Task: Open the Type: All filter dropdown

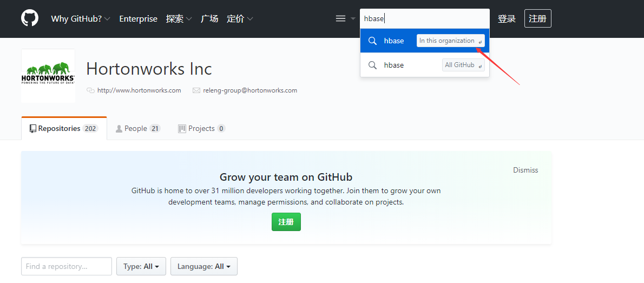Action: [x=141, y=266]
